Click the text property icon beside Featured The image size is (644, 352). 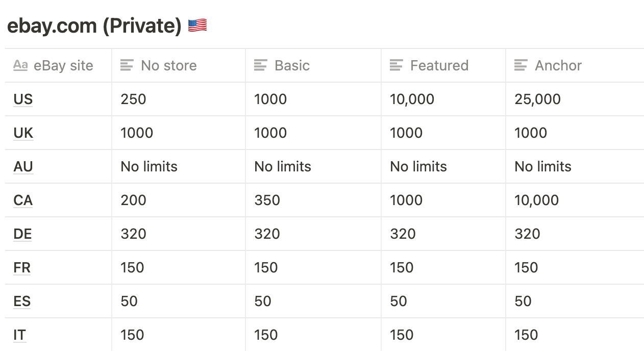397,65
